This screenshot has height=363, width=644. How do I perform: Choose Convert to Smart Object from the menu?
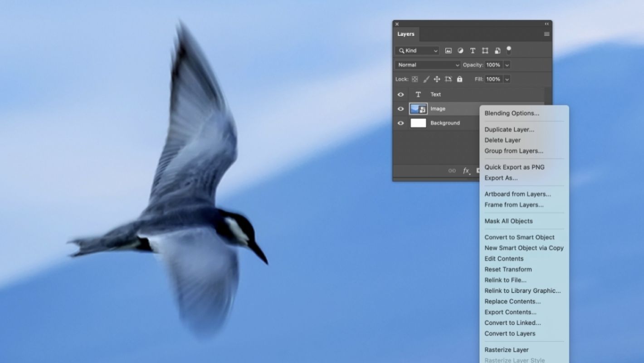click(519, 237)
